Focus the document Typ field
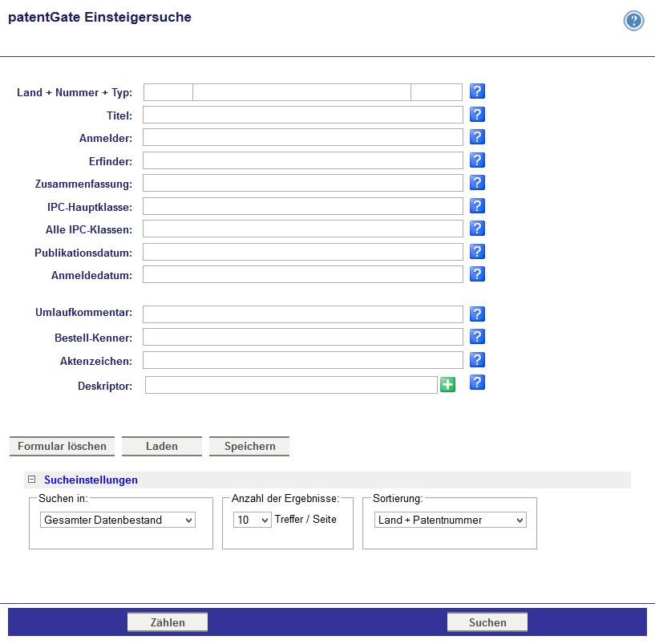The width and height of the screenshot is (655, 644). coord(436,92)
